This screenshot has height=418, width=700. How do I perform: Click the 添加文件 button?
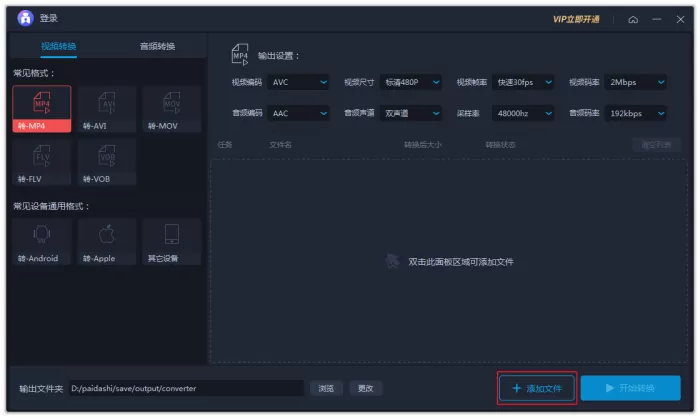pos(537,389)
